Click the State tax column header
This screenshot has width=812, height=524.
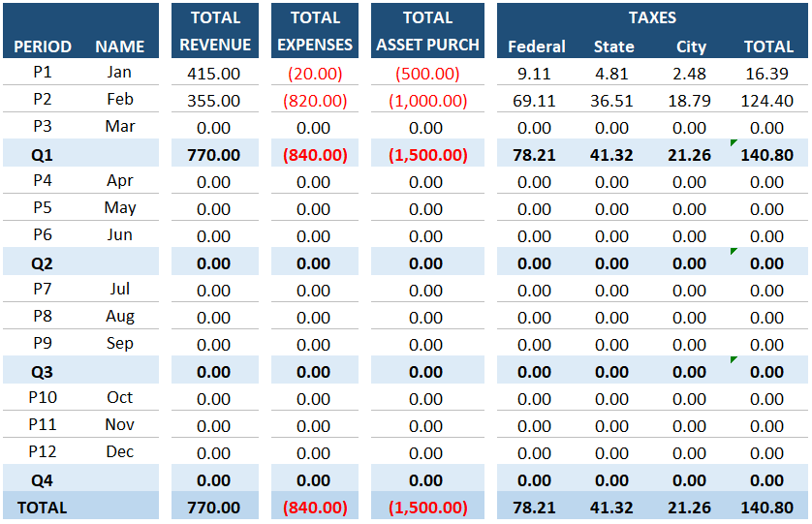[613, 46]
